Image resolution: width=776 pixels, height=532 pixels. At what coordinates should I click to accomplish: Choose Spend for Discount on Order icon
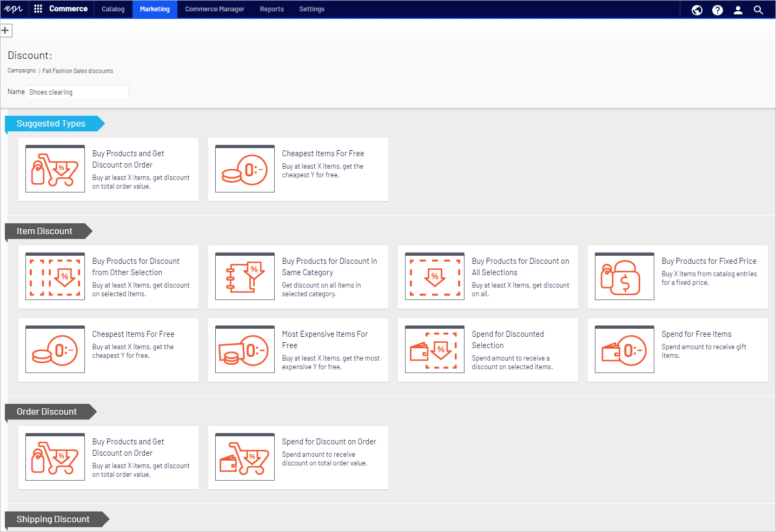point(245,457)
